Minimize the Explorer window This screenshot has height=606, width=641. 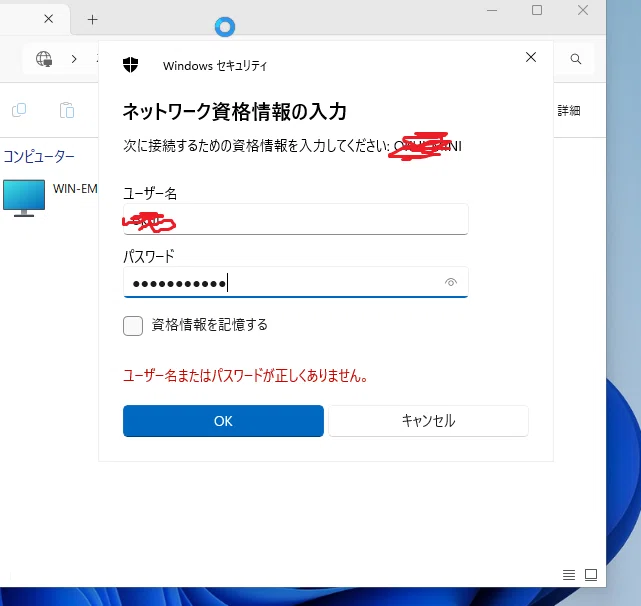(x=492, y=10)
